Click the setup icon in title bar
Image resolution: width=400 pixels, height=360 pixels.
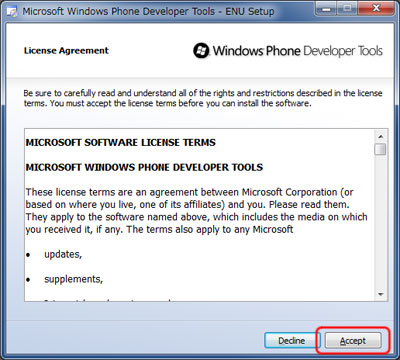[x=12, y=12]
